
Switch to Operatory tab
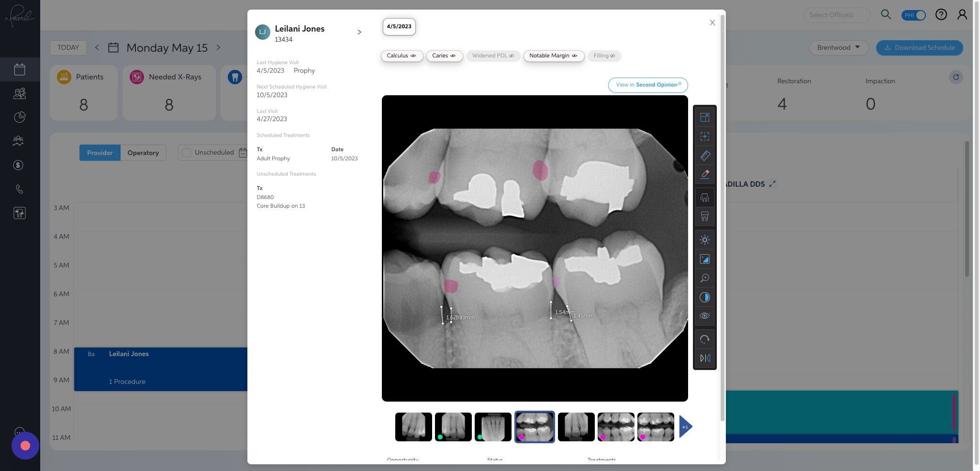(143, 153)
